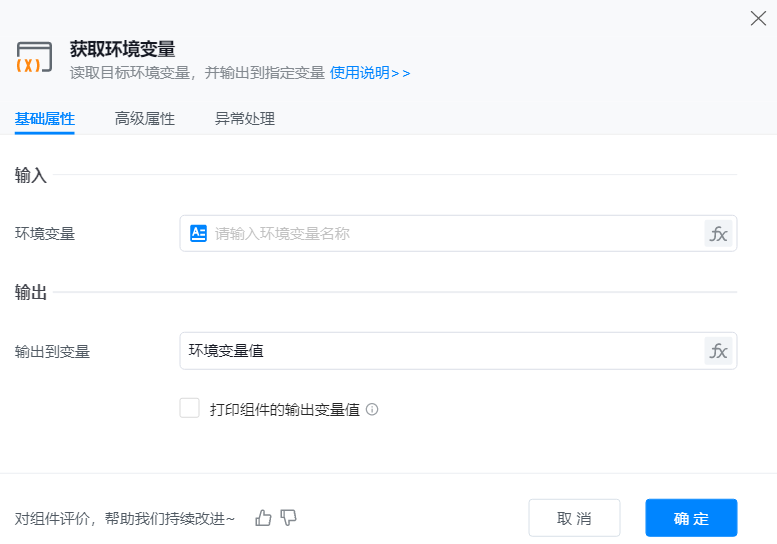Open fx expression editor for 环境变量 field
This screenshot has height=544, width=777.
tap(718, 234)
